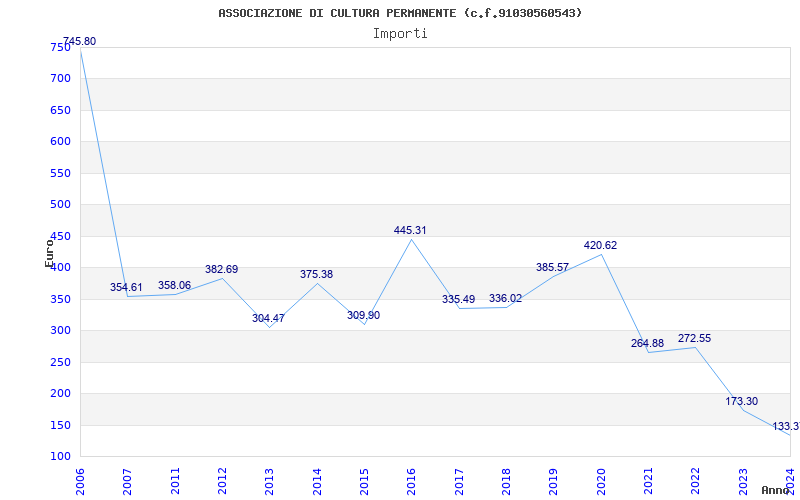800x500 pixels.
Task: Click the Importi subtitle
Action: tap(400, 34)
